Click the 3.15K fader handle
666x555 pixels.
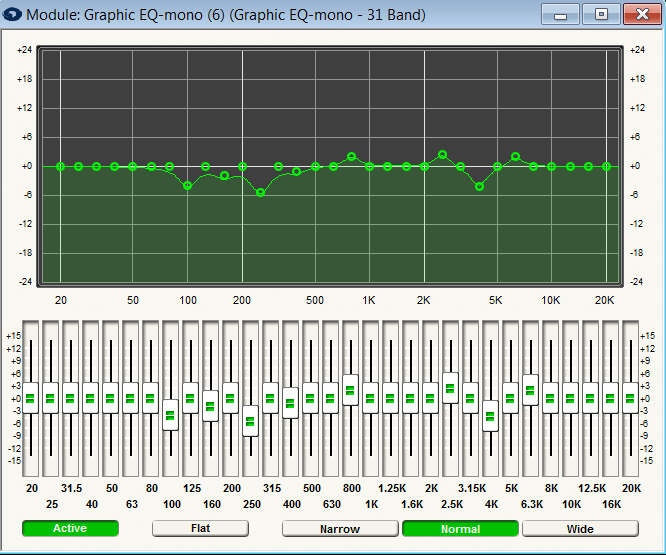tap(470, 398)
